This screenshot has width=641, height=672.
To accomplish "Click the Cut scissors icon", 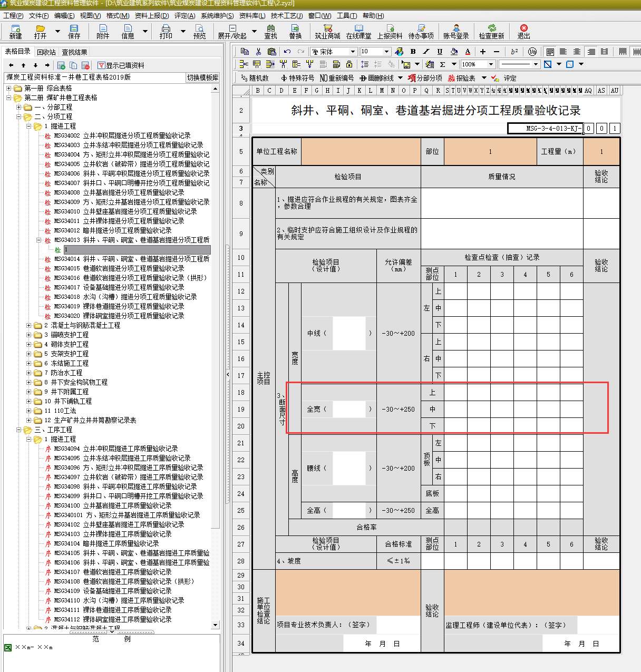I will tap(258, 51).
